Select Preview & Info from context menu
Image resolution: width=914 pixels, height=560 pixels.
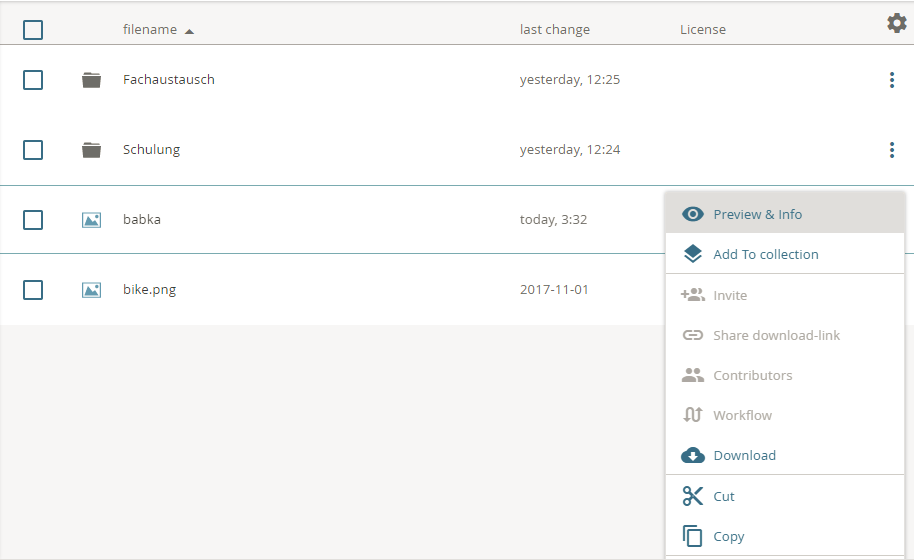(757, 214)
